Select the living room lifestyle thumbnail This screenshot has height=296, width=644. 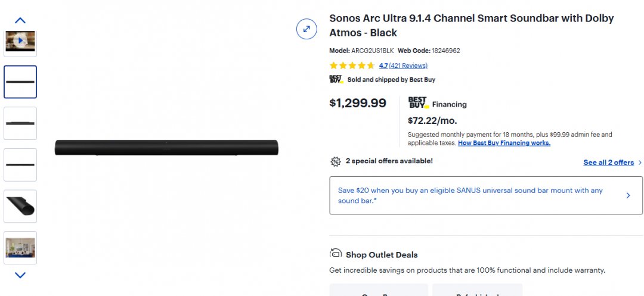[x=20, y=247]
